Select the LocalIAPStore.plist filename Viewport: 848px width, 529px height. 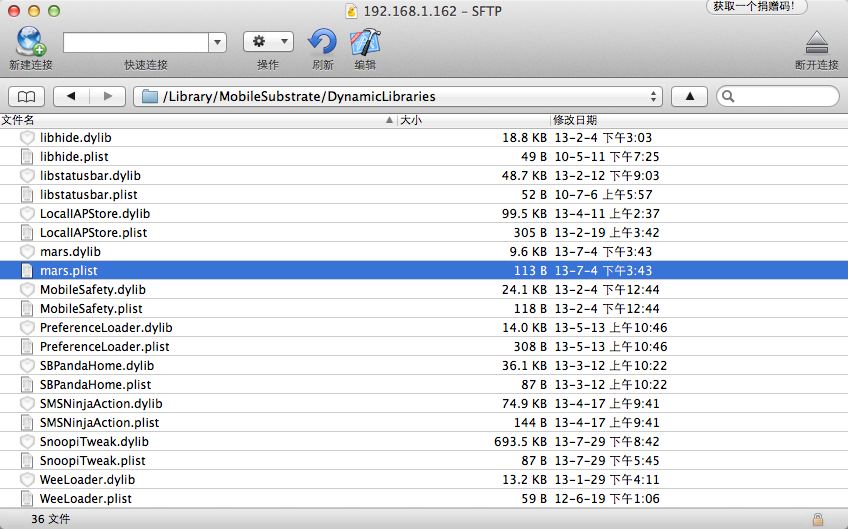pyautogui.click(x=93, y=233)
